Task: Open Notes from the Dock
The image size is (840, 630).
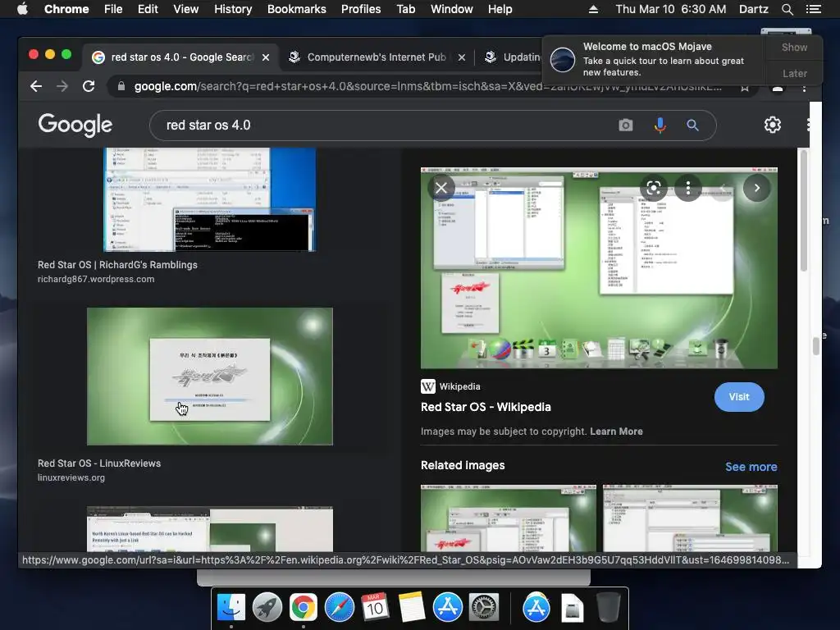Action: click(412, 608)
